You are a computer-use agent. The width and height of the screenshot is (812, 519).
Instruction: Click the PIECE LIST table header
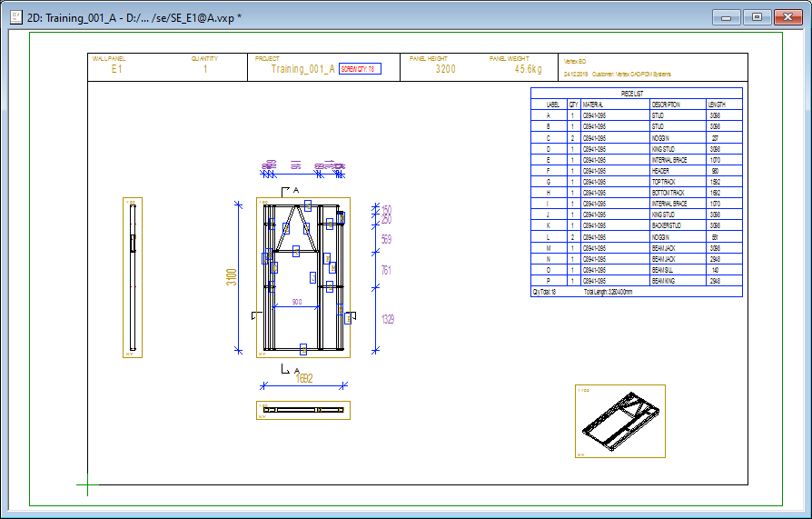[635, 93]
